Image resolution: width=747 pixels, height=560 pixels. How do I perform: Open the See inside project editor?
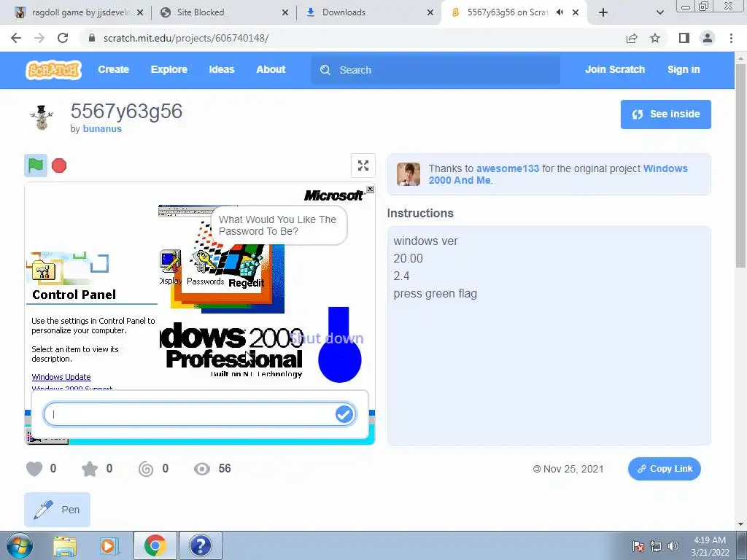pyautogui.click(x=665, y=114)
